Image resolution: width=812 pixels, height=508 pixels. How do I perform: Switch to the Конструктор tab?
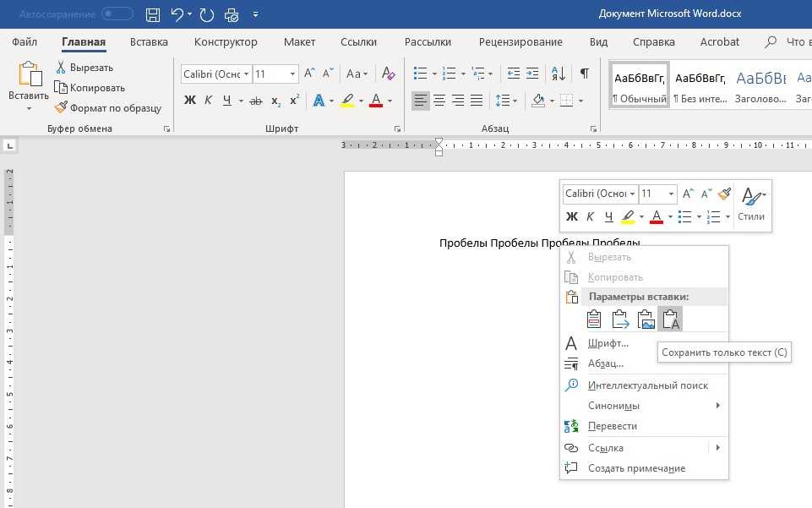point(226,42)
